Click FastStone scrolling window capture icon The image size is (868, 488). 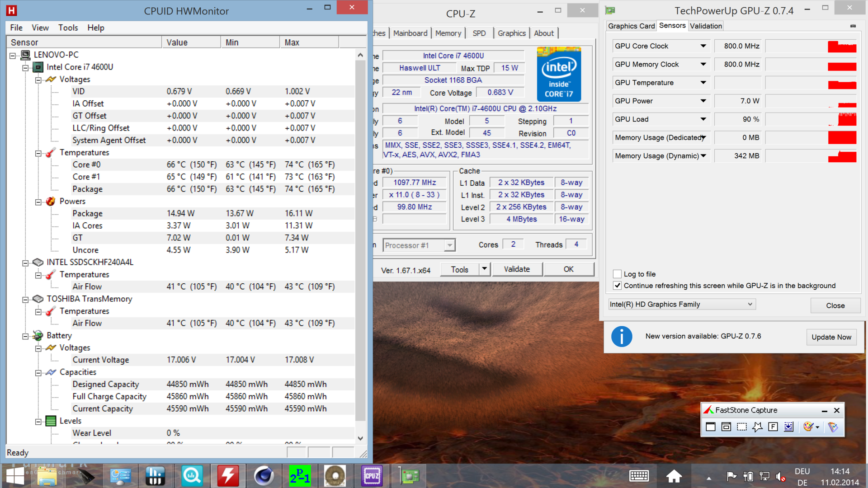click(x=788, y=427)
